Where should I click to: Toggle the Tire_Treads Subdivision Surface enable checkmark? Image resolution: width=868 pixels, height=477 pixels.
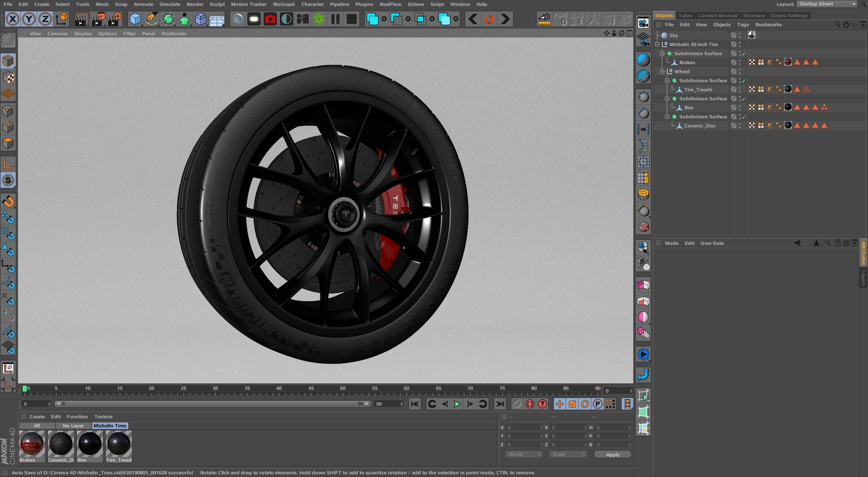click(x=744, y=80)
